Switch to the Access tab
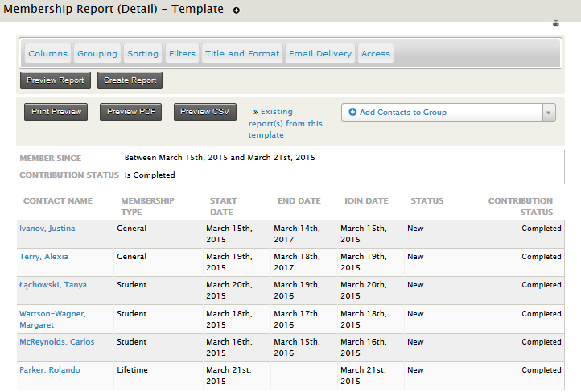Viewport: 581px width, 392px height. (376, 54)
